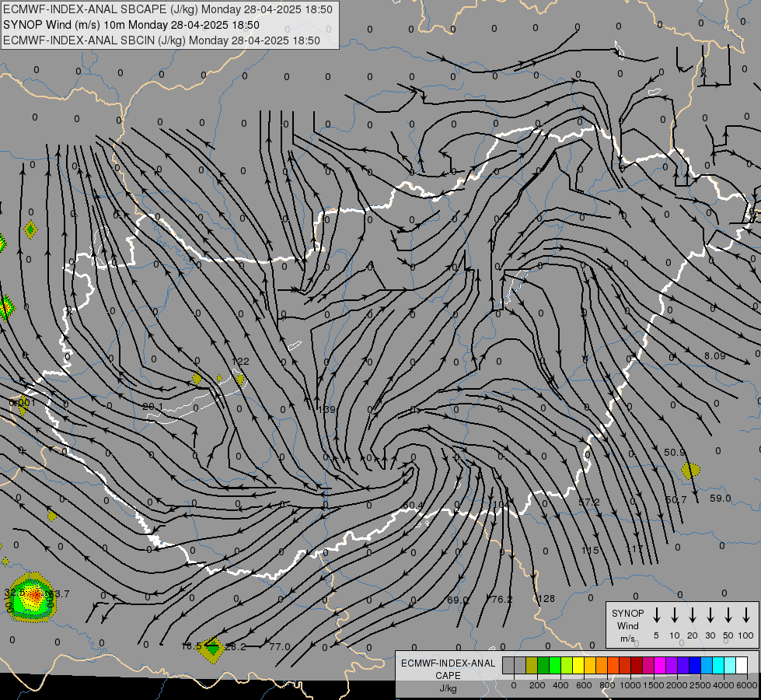Click the SBCAPE title line at the top

[168, 9]
